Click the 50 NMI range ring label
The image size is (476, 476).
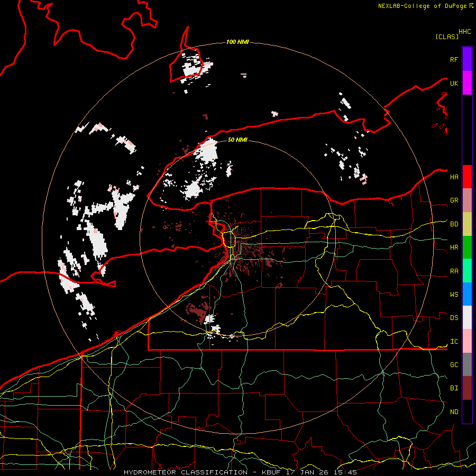(x=237, y=140)
